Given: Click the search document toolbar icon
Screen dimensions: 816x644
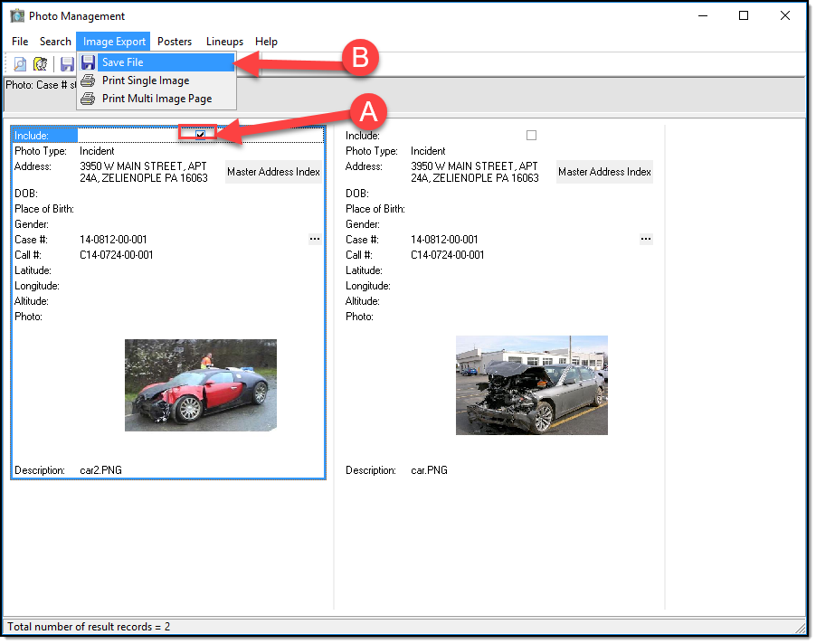Looking at the screenshot, I should pos(20,64).
